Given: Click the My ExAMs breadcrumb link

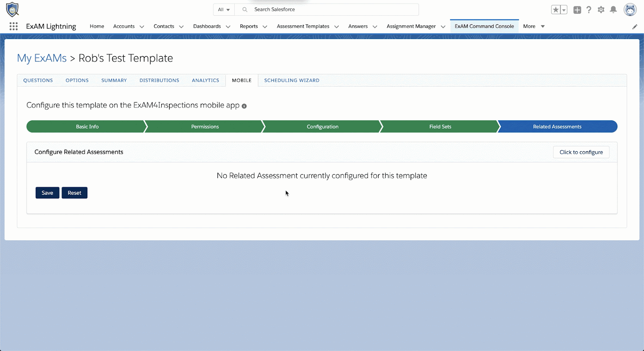Looking at the screenshot, I should [x=42, y=58].
